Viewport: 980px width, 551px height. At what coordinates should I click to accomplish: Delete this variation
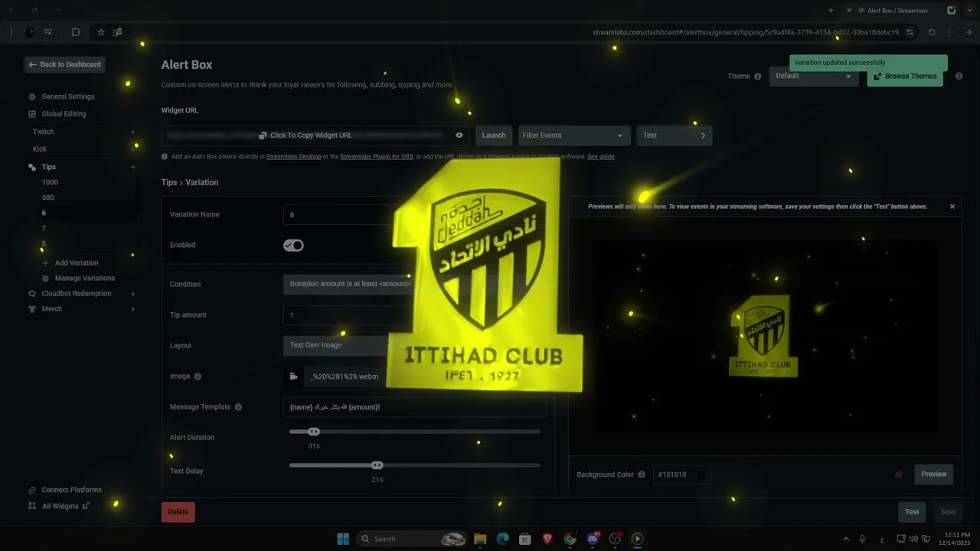[x=178, y=512]
